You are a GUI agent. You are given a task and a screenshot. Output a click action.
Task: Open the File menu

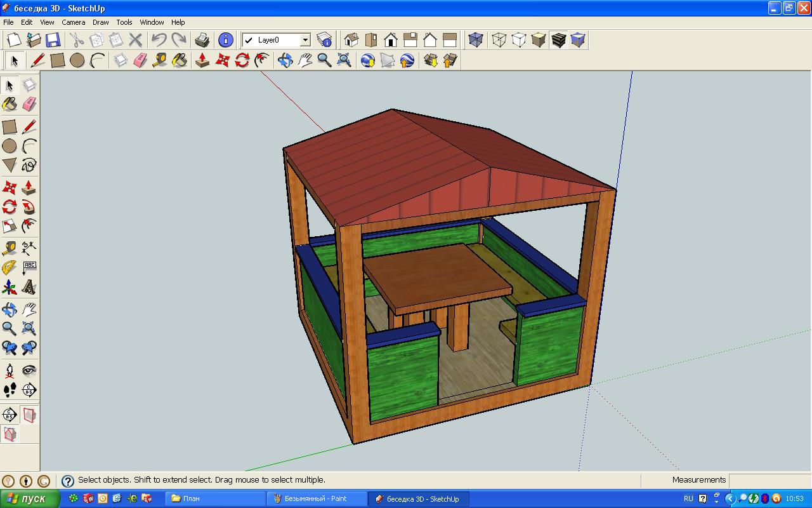point(8,22)
